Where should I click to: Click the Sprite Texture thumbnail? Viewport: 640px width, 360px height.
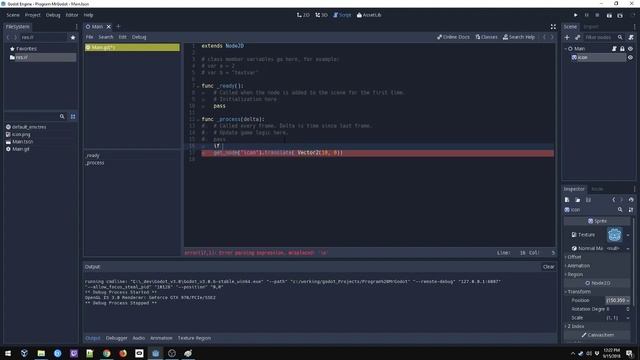pos(614,235)
